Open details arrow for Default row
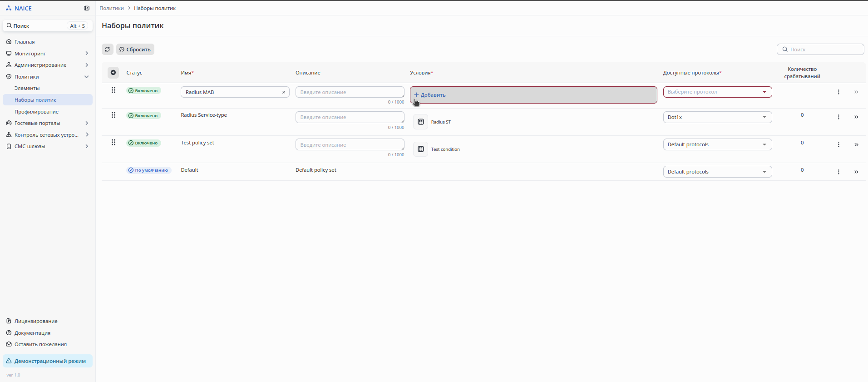The image size is (868, 382). click(x=856, y=172)
